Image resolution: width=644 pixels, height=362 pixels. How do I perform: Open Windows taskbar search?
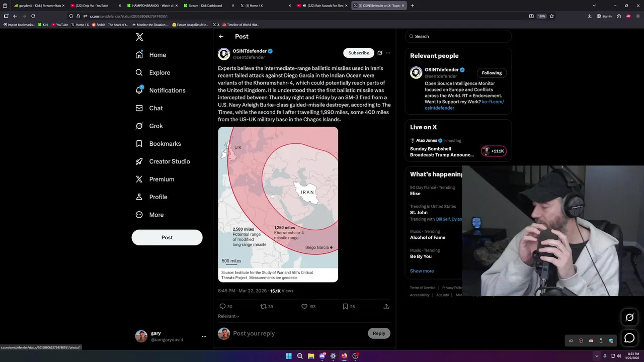[x=300, y=356]
